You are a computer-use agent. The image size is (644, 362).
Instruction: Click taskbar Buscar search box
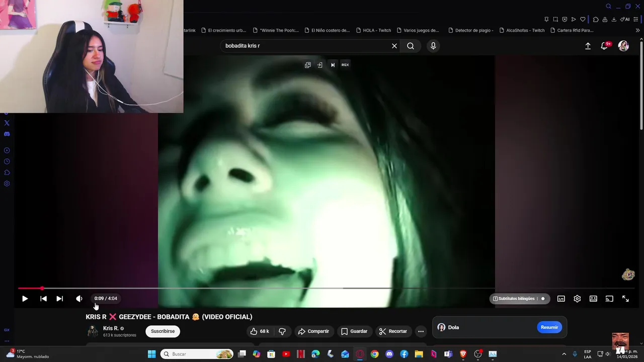click(x=197, y=354)
